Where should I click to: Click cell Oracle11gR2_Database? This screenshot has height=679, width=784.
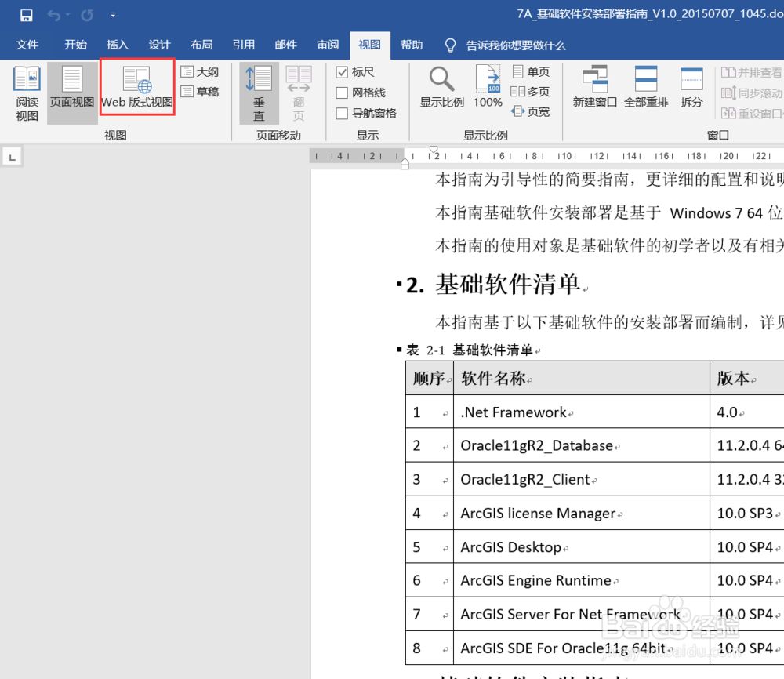point(582,445)
